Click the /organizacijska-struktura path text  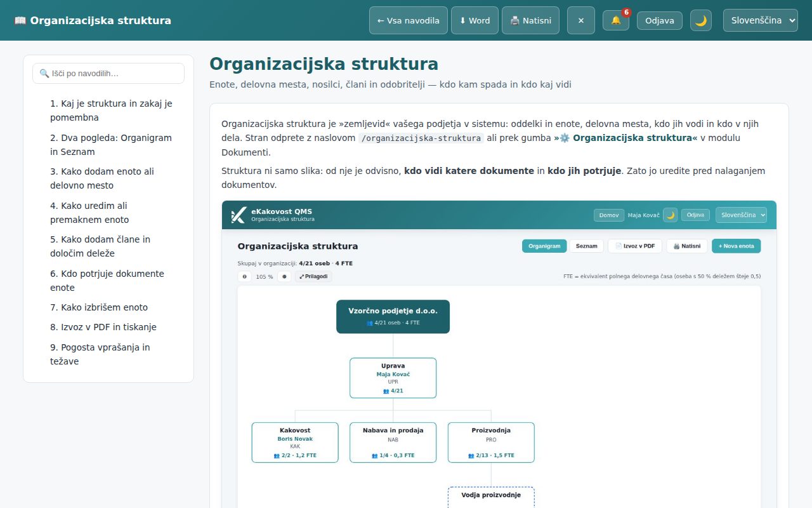pos(421,138)
